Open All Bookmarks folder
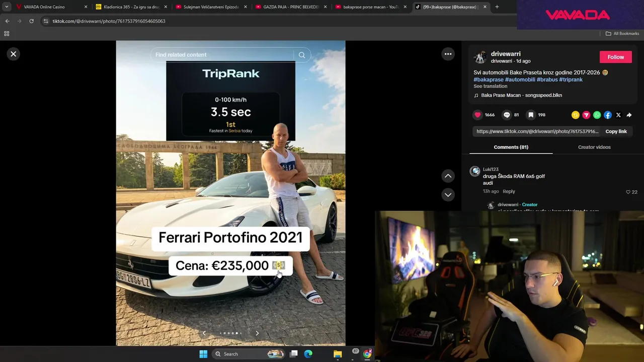 [622, 34]
